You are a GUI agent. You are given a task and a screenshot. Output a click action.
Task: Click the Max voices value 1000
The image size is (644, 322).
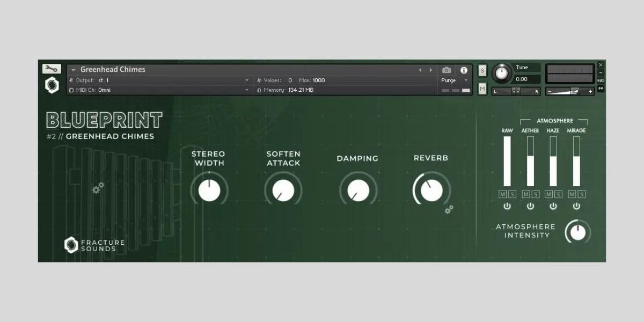coord(319,80)
